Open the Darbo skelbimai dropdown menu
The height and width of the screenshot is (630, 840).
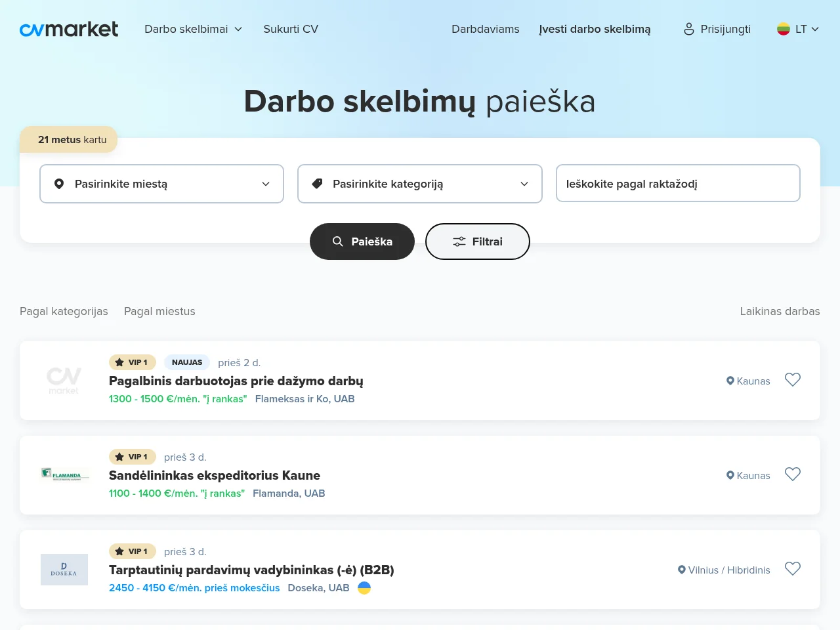click(x=194, y=29)
